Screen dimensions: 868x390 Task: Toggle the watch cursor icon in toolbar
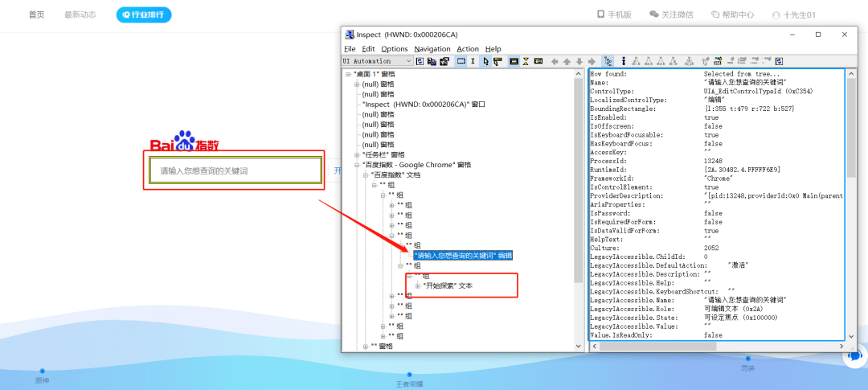[x=485, y=61]
